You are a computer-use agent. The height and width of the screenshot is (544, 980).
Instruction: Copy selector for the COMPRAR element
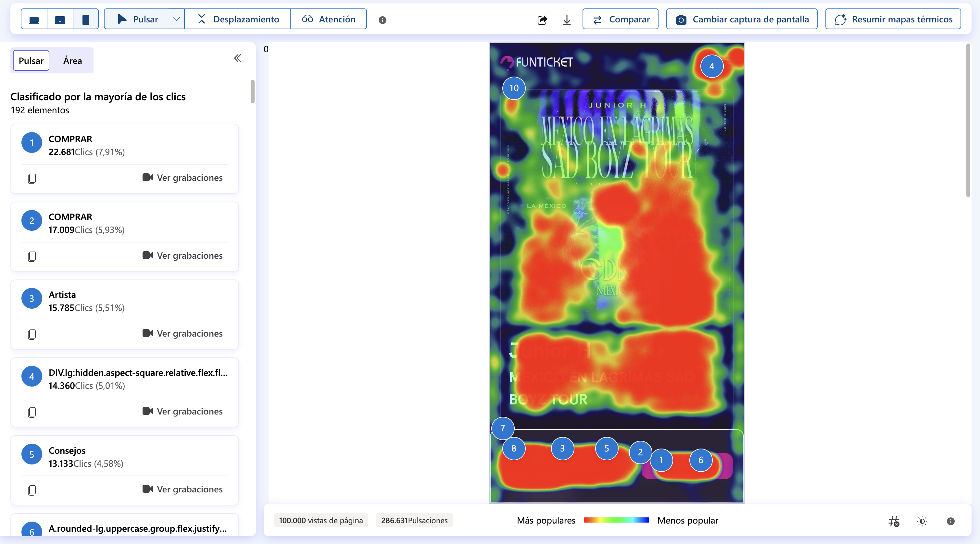click(x=31, y=178)
